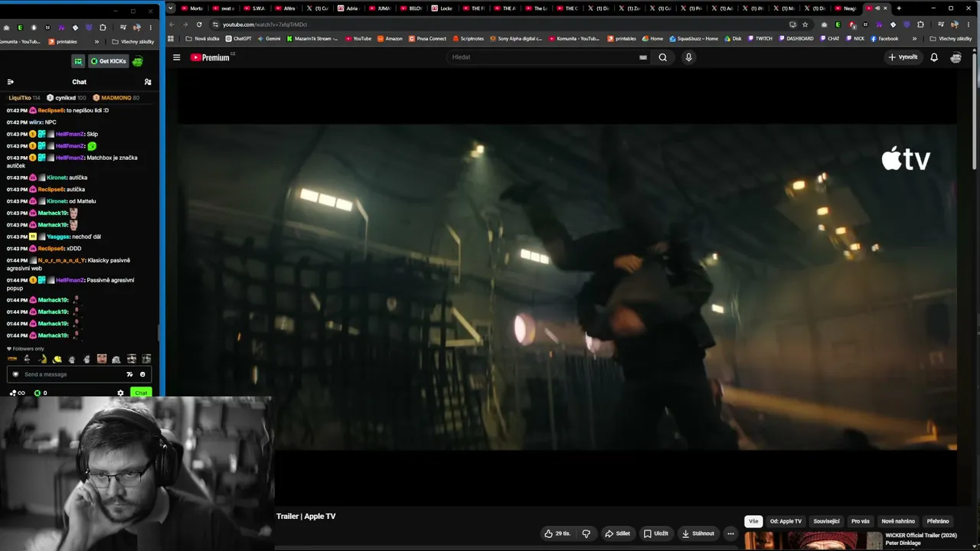Save the video with Uložit button
Viewport: 980px width, 551px height.
[x=656, y=533]
